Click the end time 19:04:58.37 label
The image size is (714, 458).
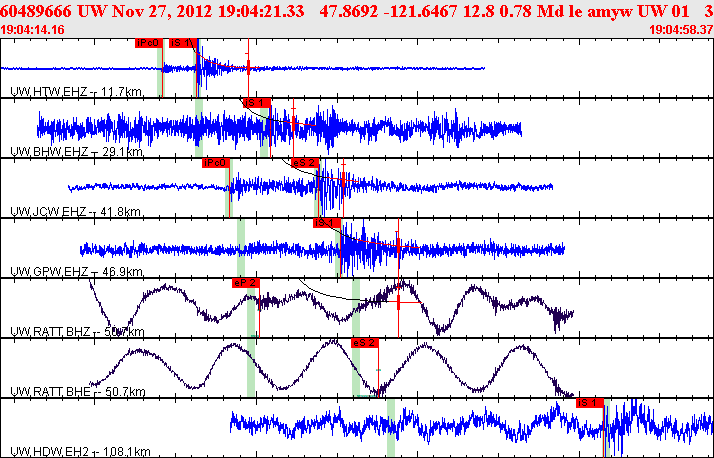pos(681,30)
